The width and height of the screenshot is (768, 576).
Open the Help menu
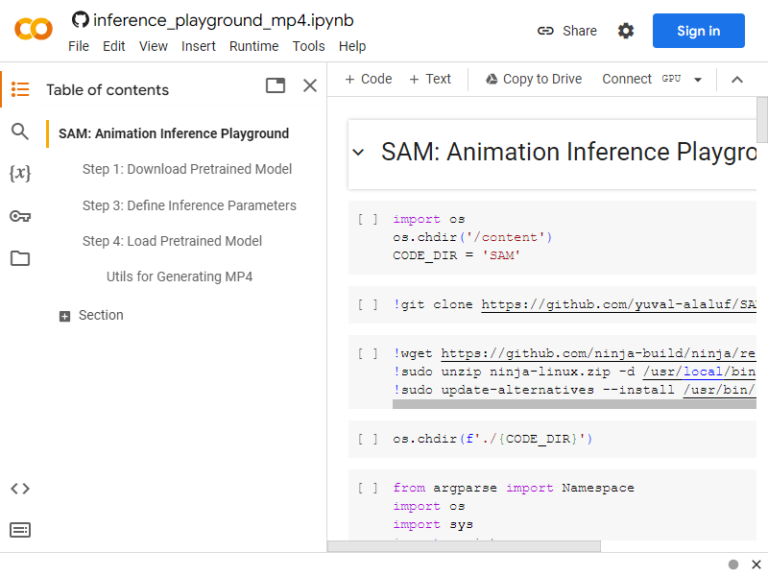click(352, 46)
